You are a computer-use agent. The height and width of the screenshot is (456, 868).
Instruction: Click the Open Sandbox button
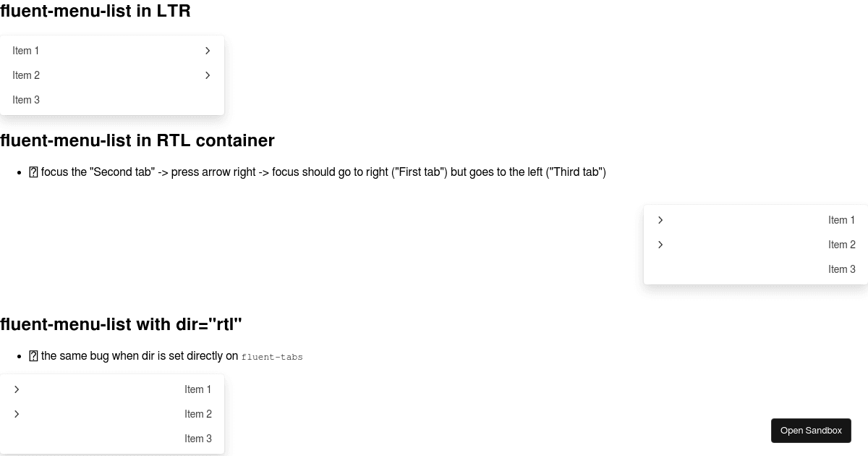click(x=811, y=430)
